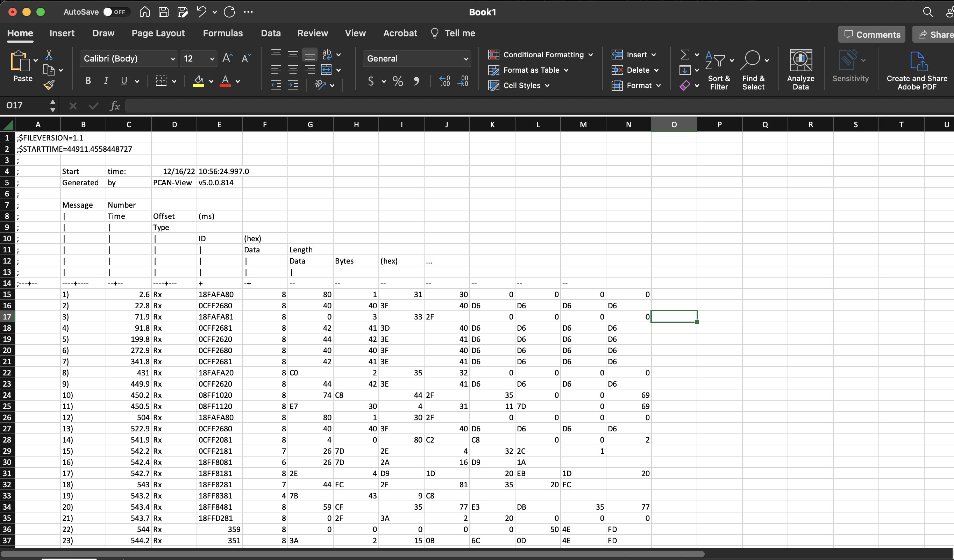Click the Comments button
The width and height of the screenshot is (954, 560).
point(871,35)
